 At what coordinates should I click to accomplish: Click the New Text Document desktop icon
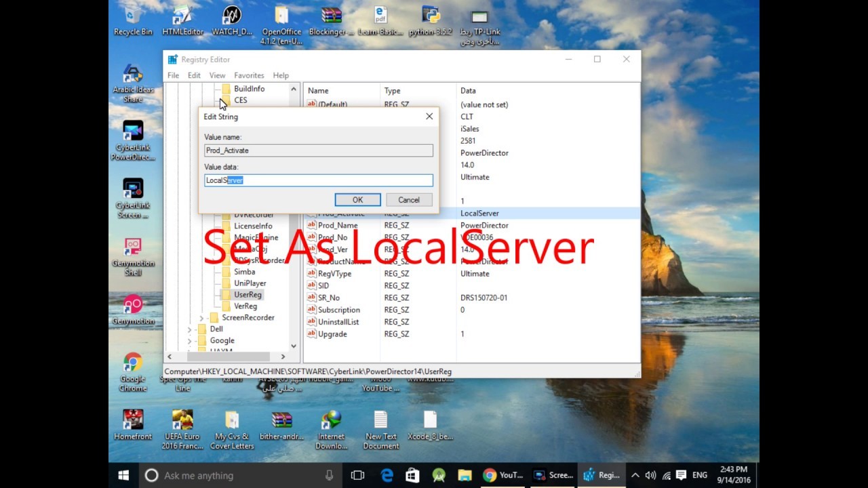tap(380, 430)
